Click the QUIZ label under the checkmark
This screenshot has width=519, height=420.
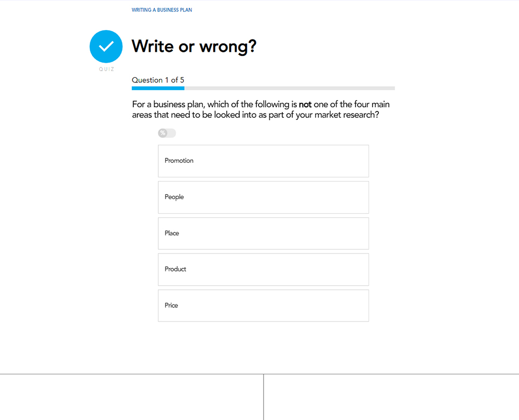tap(106, 69)
